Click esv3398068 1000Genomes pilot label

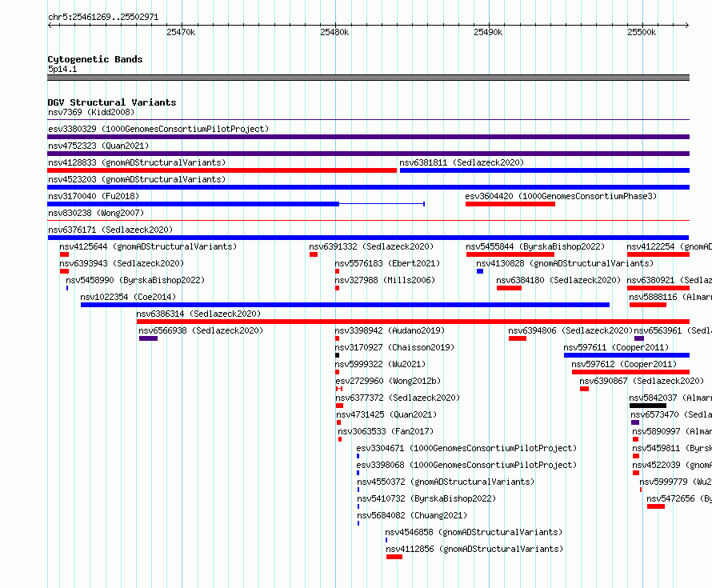pos(466,465)
